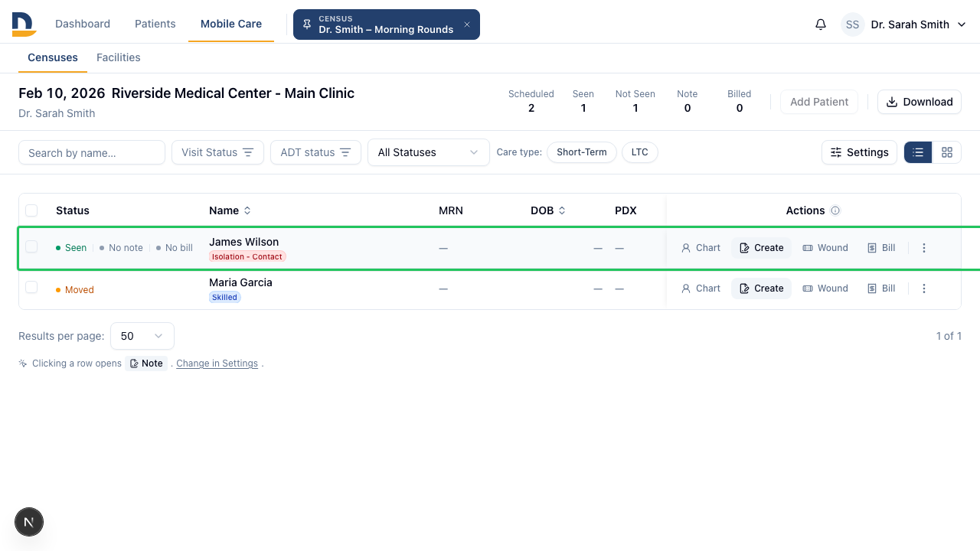
Task: Switch to the Censuses sub-tab
Action: coord(53,57)
